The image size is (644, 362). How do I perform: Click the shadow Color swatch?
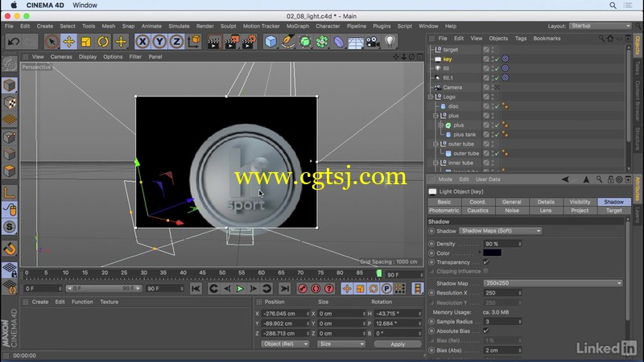[492, 253]
